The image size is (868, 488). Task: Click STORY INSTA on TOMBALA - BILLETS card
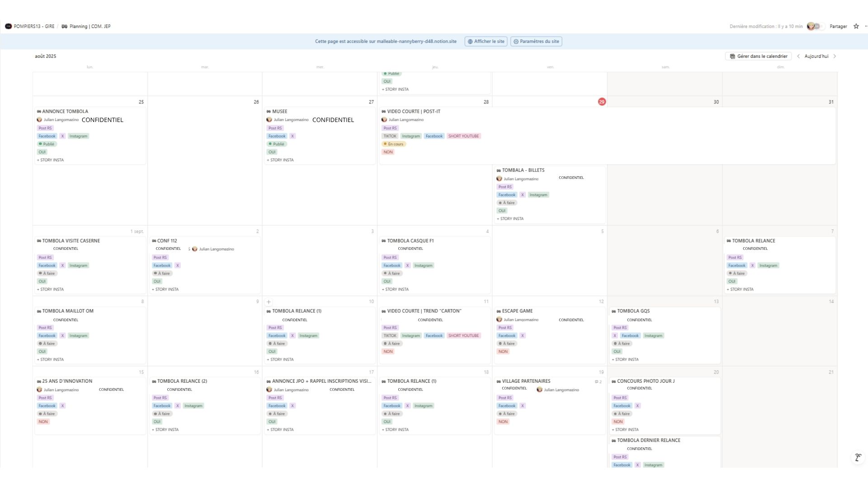(510, 219)
